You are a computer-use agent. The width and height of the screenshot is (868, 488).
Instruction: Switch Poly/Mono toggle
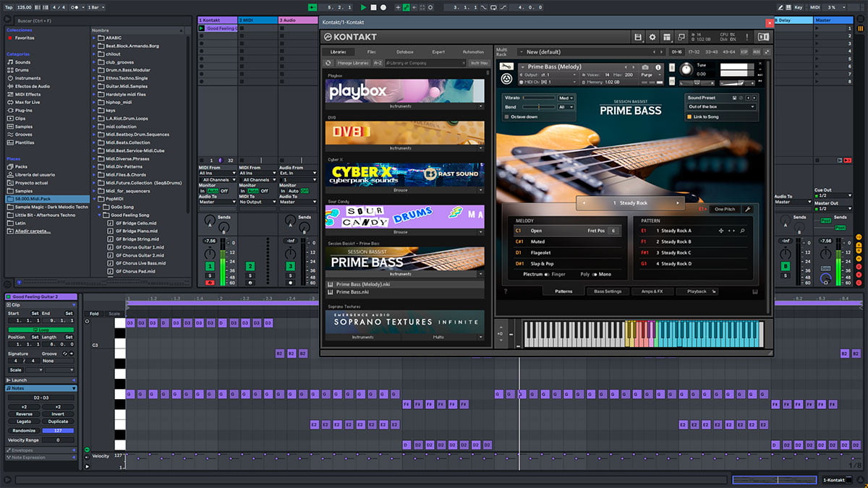click(595, 274)
